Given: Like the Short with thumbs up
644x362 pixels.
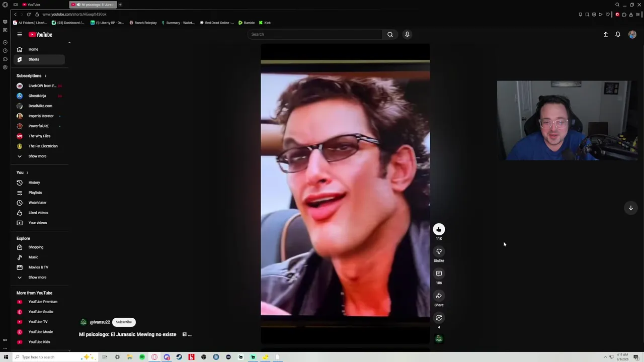Looking at the screenshot, I should (439, 229).
